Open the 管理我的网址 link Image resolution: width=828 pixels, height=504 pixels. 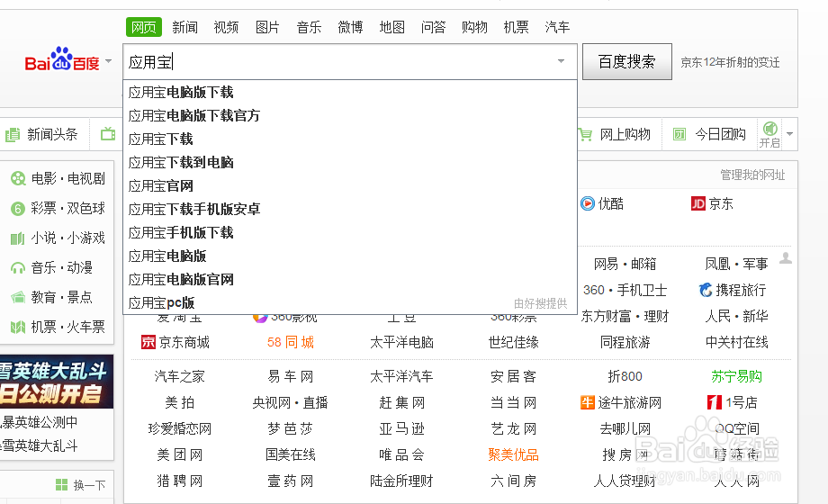[752, 175]
